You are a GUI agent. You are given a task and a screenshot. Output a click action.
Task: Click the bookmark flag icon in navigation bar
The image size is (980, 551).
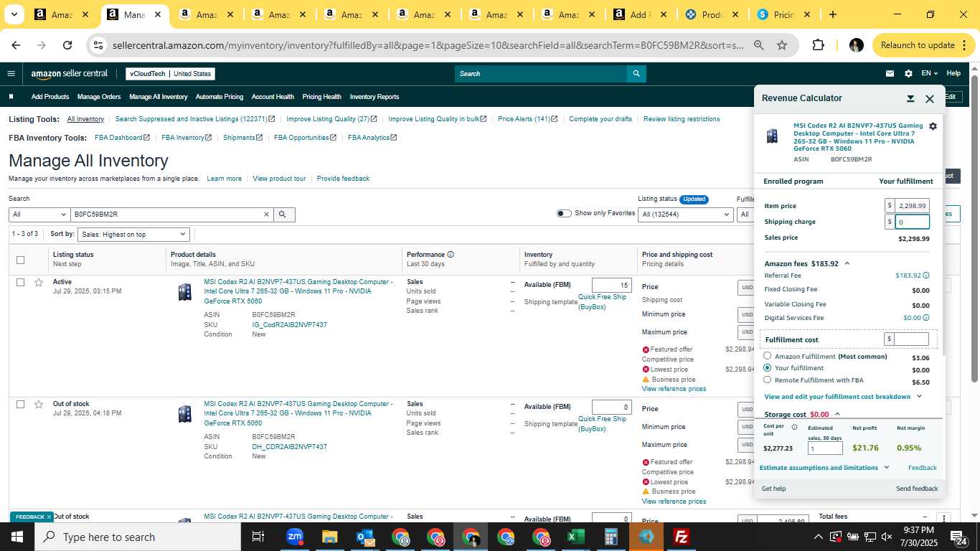(11, 97)
